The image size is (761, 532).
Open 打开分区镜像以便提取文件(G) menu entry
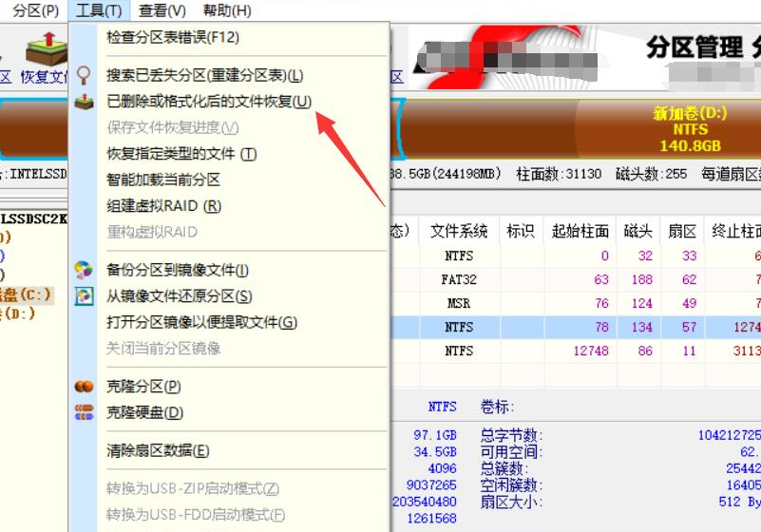(201, 323)
